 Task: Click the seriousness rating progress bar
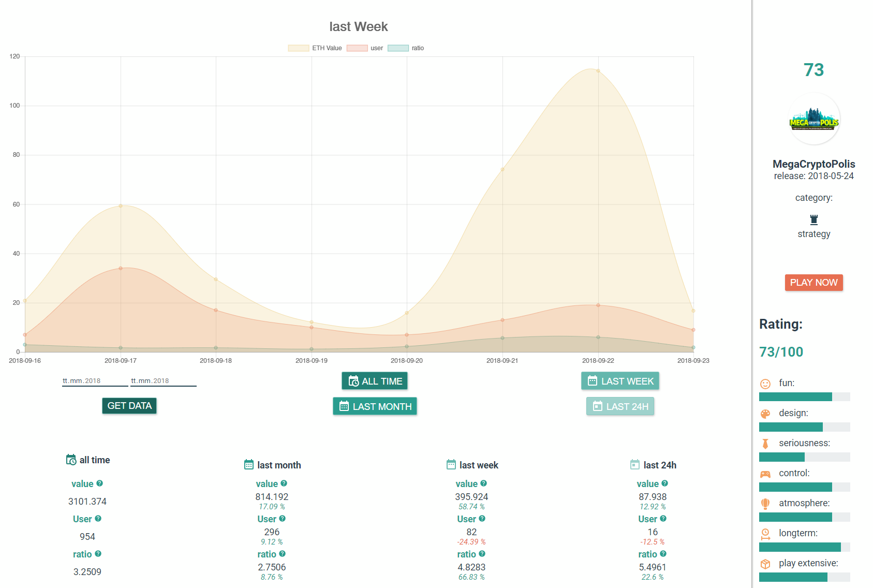pyautogui.click(x=804, y=457)
